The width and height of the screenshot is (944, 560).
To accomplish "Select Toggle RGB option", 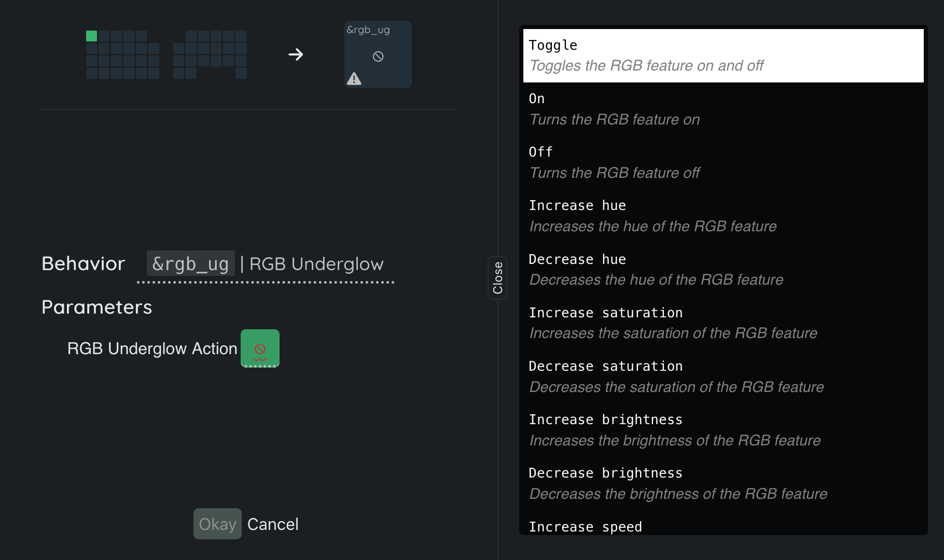I will click(723, 55).
